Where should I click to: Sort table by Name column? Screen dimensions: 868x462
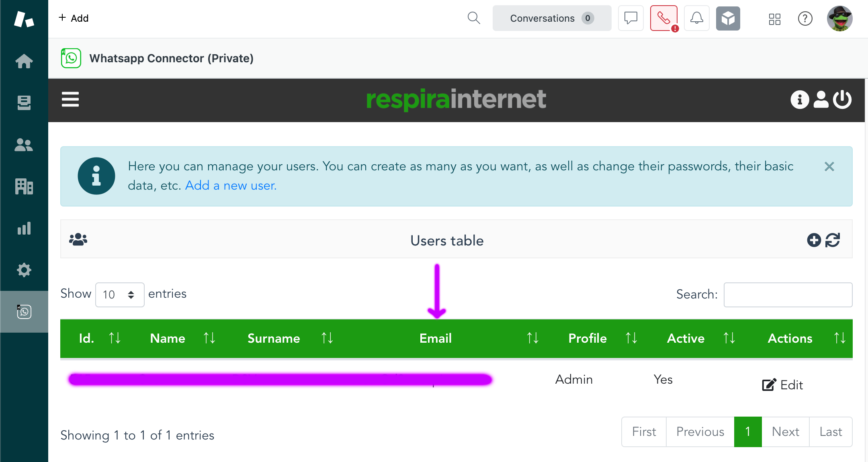point(168,338)
